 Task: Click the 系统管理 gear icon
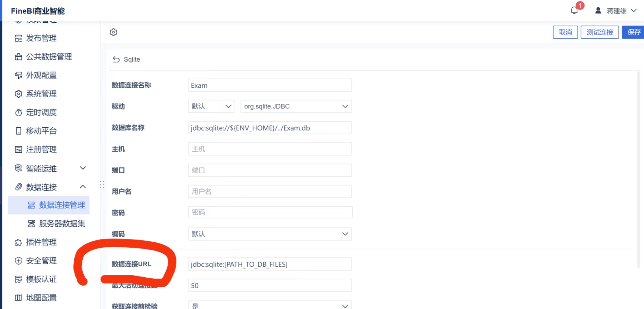coord(19,94)
